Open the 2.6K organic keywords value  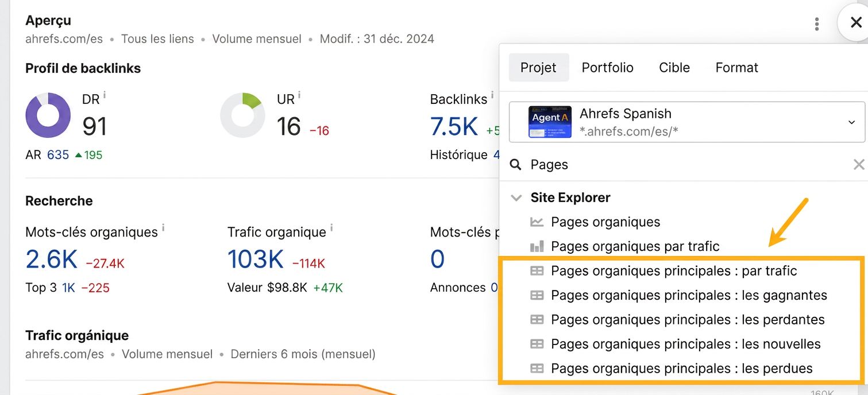click(51, 260)
